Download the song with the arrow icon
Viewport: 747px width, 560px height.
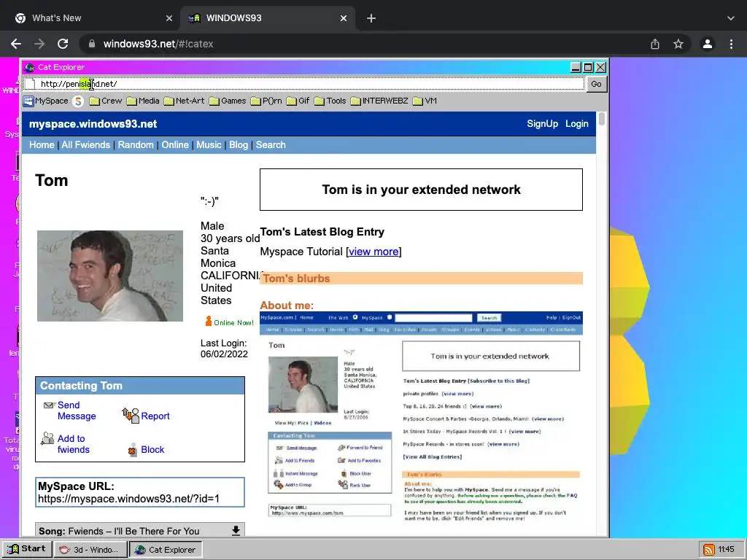(x=236, y=531)
